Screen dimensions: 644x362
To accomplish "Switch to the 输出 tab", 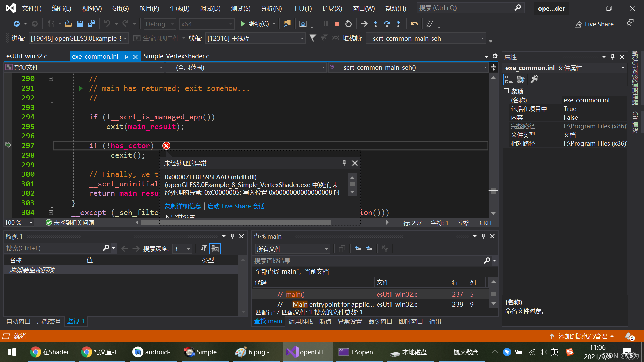I will (435, 321).
